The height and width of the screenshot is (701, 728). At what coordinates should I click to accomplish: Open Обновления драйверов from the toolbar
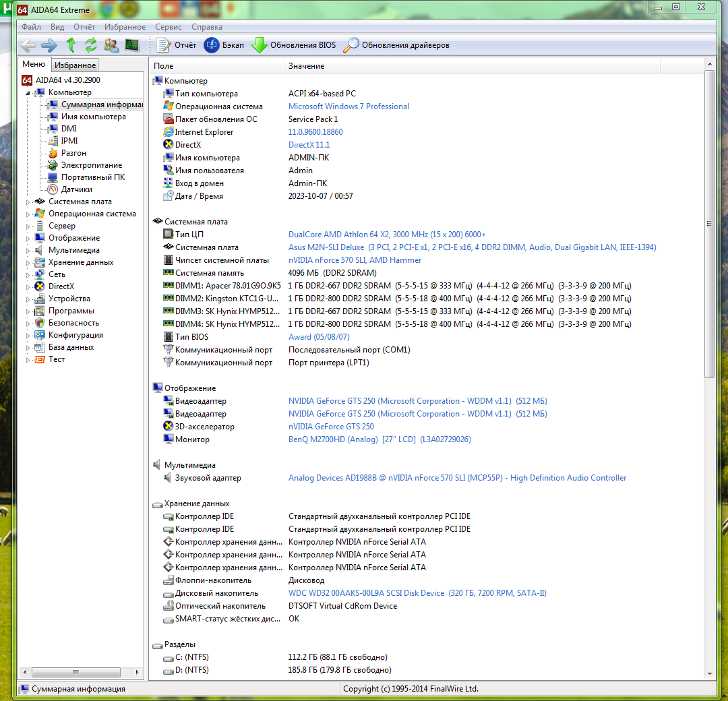point(396,45)
